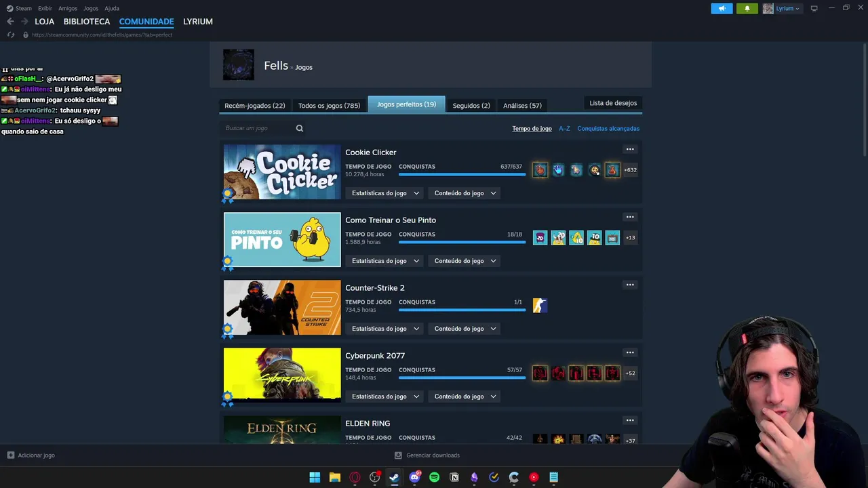Click Cyberpunk 2077 achievements progress bar
Viewport: 868px width, 488px height.
(462, 378)
